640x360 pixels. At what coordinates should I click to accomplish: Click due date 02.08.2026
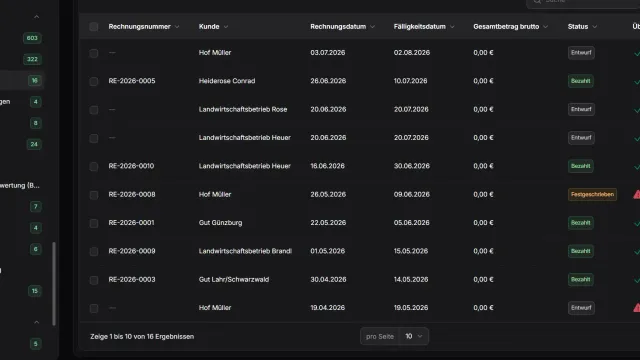[x=412, y=53]
